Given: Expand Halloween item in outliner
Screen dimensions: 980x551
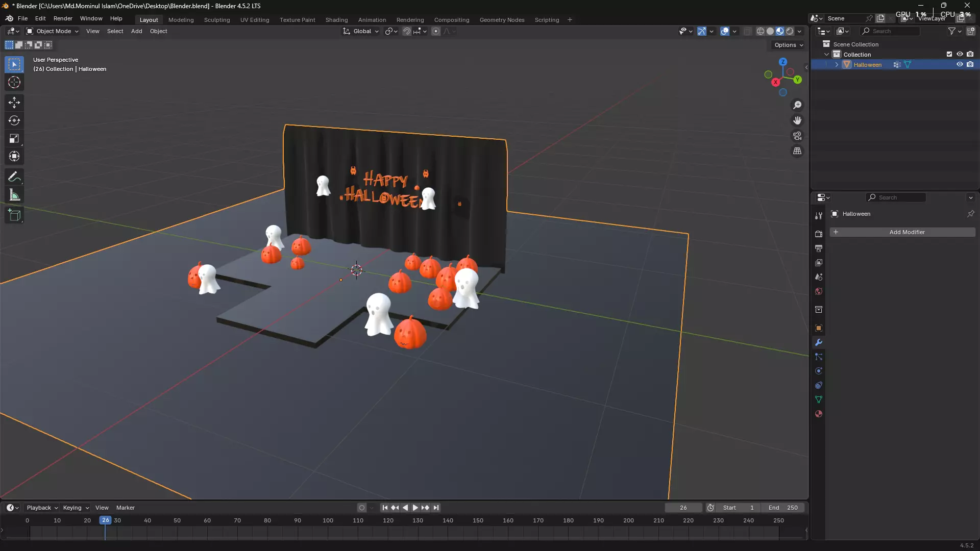Looking at the screenshot, I should [x=837, y=64].
